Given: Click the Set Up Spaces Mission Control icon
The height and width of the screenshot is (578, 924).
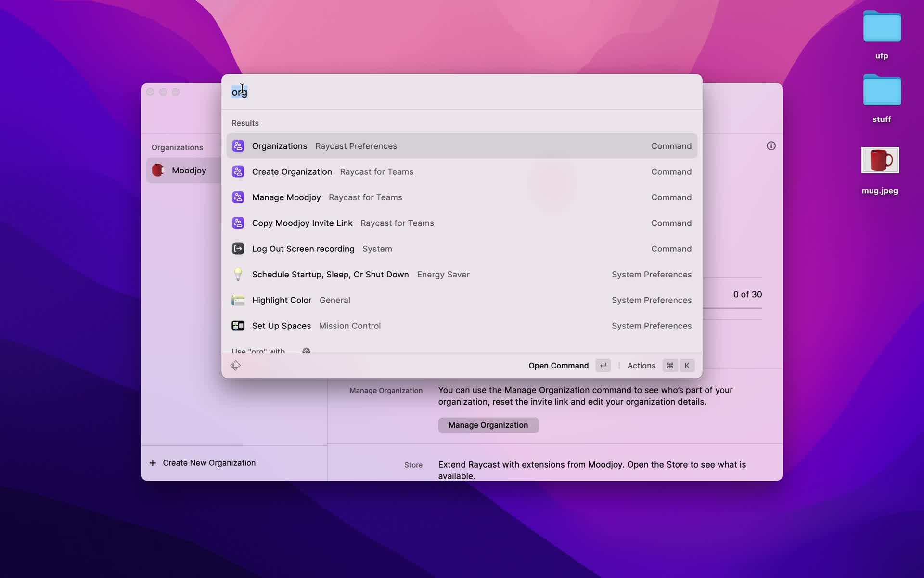Looking at the screenshot, I should pyautogui.click(x=237, y=326).
